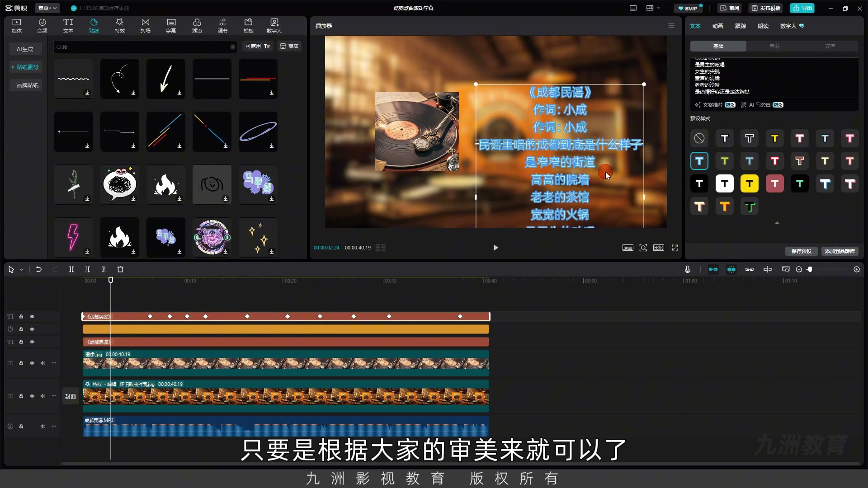The height and width of the screenshot is (488, 868).
Task: Click the undo arrow in timeline toolbar
Action: [39, 269]
